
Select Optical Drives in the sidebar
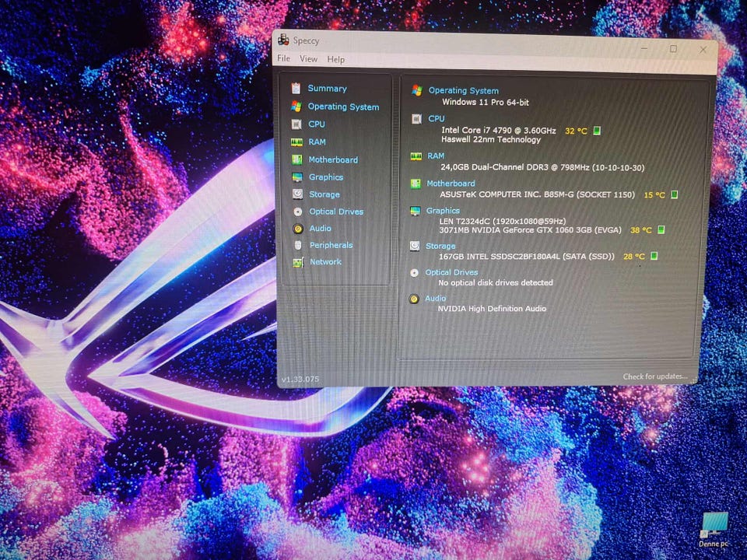[336, 212]
